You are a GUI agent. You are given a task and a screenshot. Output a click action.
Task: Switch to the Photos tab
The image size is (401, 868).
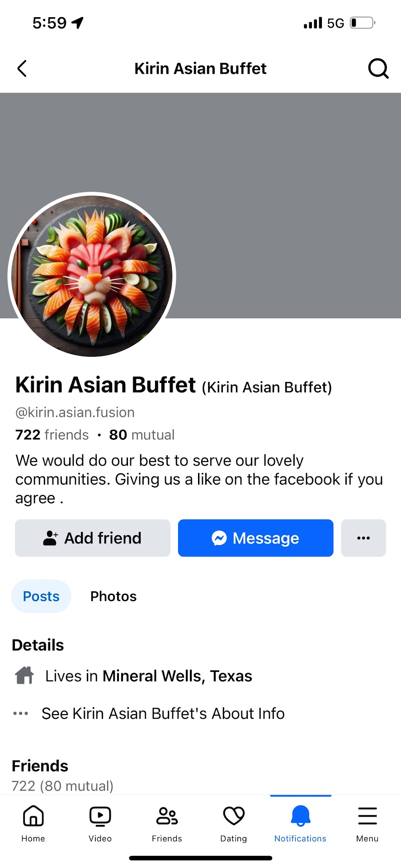click(x=113, y=596)
